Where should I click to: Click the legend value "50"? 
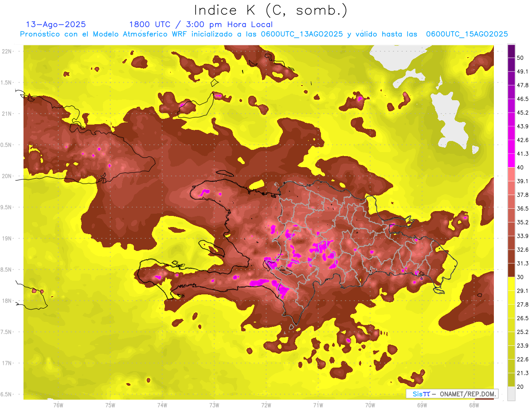pos(520,58)
